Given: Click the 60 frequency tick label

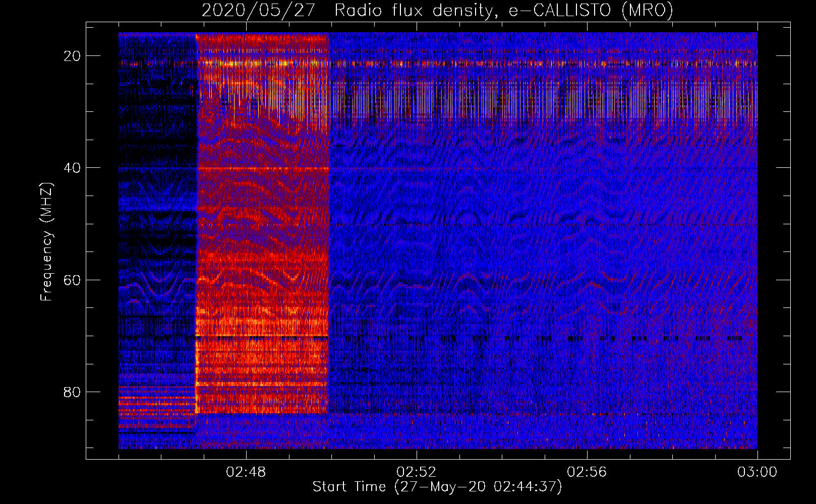Looking at the screenshot, I should 72,280.
